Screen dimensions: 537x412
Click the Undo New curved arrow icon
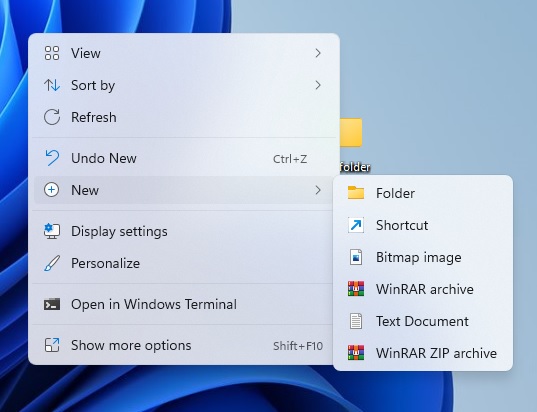click(52, 158)
